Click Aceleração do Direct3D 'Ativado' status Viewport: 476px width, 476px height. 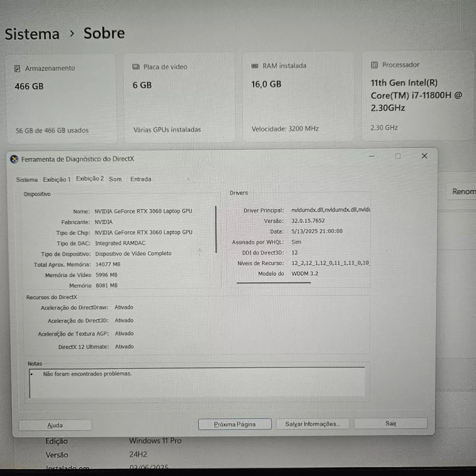point(124,320)
